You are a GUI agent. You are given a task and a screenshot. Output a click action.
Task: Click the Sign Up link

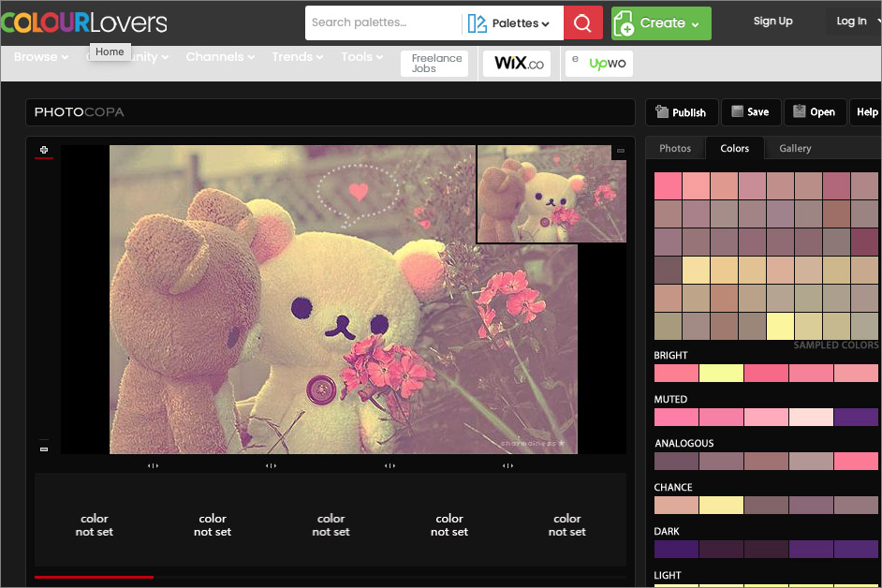coord(772,22)
